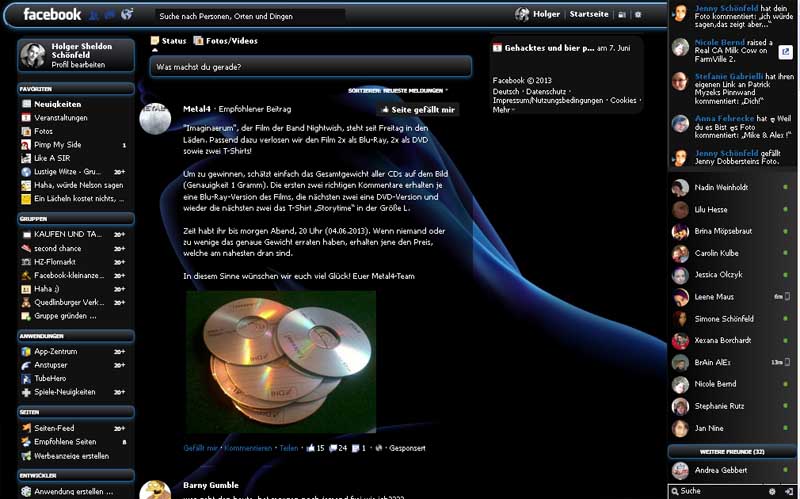800x499 pixels.
Task: Open chat with Nadin Weinholdt
Action: pos(732,188)
